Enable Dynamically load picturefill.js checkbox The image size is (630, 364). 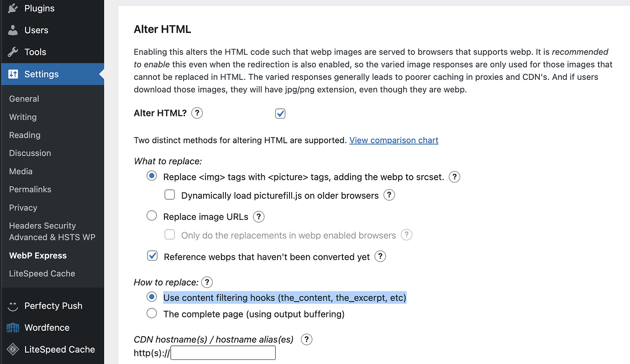pyautogui.click(x=170, y=195)
